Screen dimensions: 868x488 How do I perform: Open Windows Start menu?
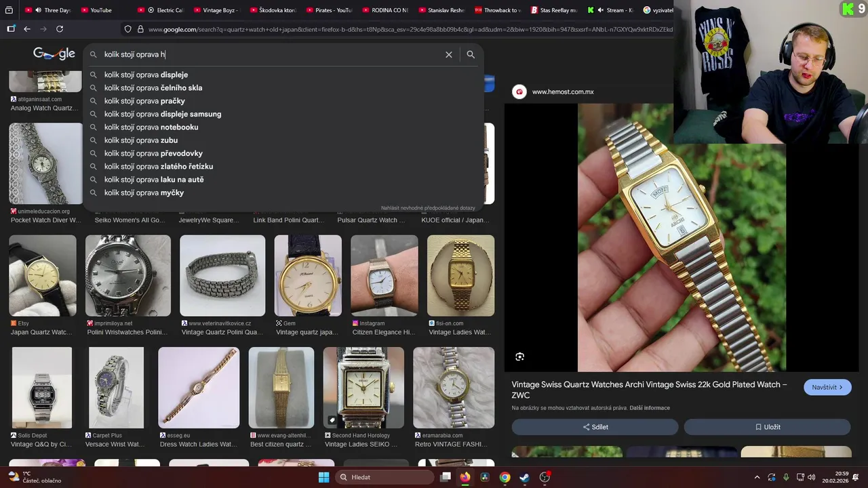[323, 477]
